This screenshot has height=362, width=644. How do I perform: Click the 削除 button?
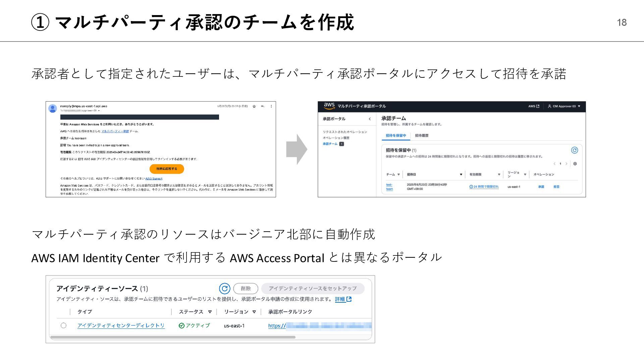pos(246,289)
